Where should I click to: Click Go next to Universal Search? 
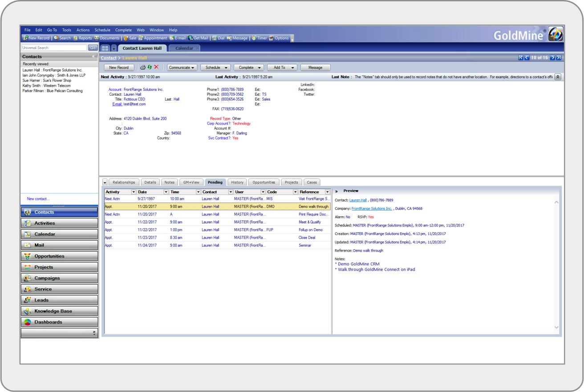tap(93, 48)
